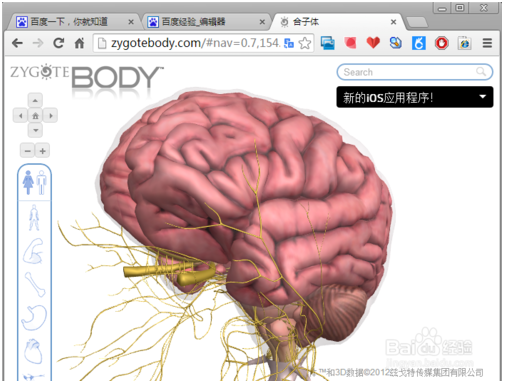Image resolution: width=506 pixels, height=386 pixels.
Task: Switch to the 百度经验_编辑器 tab
Action: [x=207, y=22]
